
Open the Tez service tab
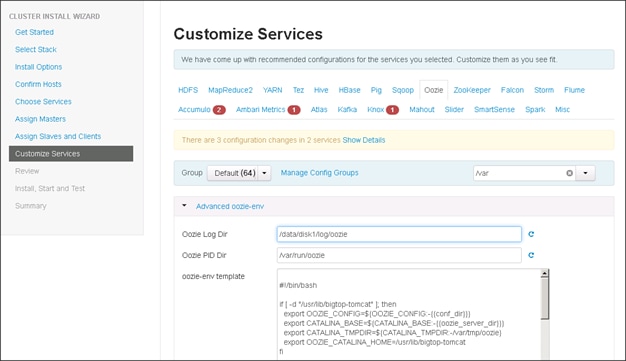click(298, 90)
